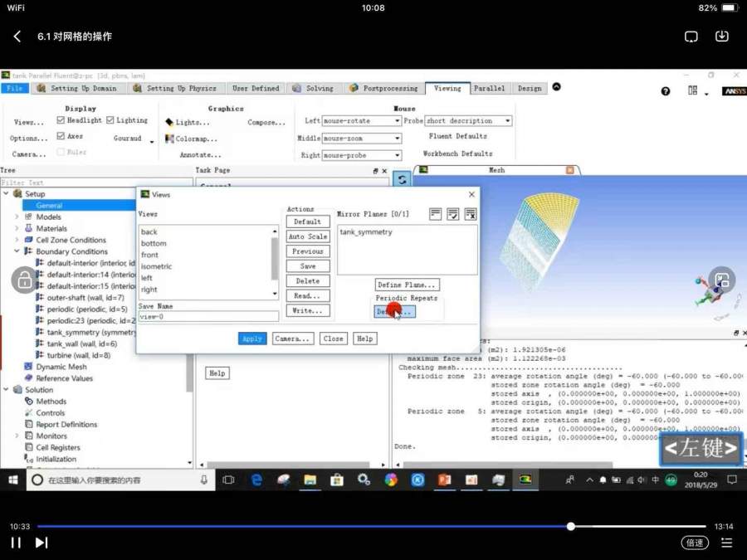Tap the video download icon
The image size is (747, 560).
(x=722, y=37)
